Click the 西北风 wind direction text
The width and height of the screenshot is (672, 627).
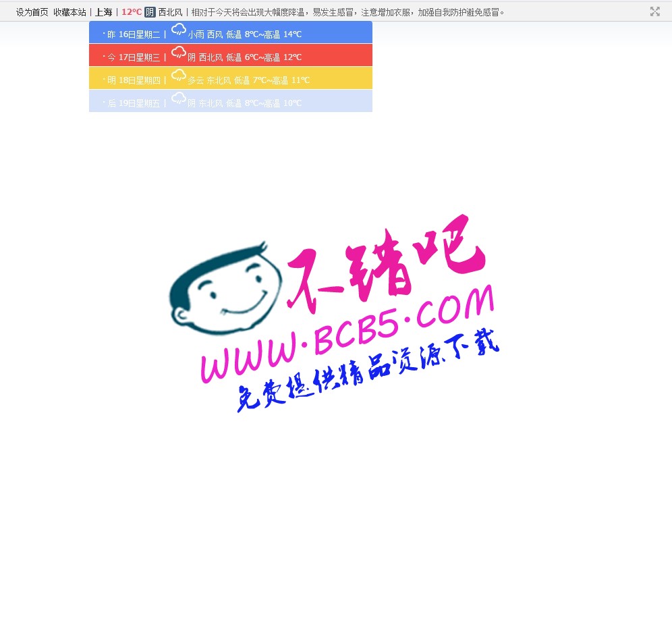click(x=170, y=12)
